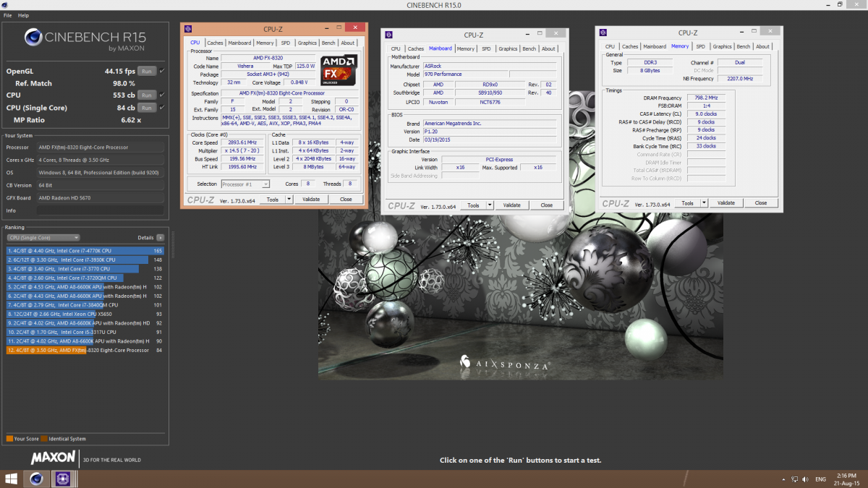
Task: Open Bench tab in the CPU window
Action: [328, 43]
